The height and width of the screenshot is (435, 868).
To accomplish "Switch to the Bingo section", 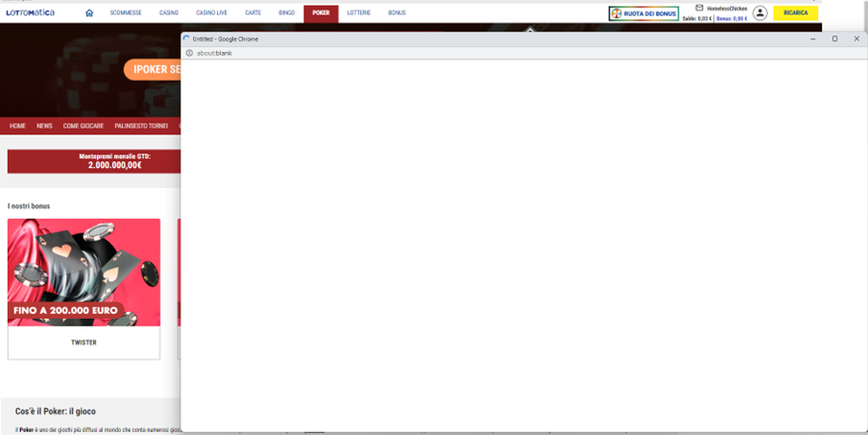I will tap(286, 13).
